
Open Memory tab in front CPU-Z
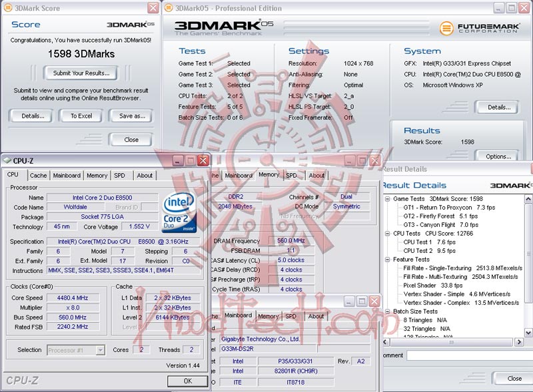(97, 175)
